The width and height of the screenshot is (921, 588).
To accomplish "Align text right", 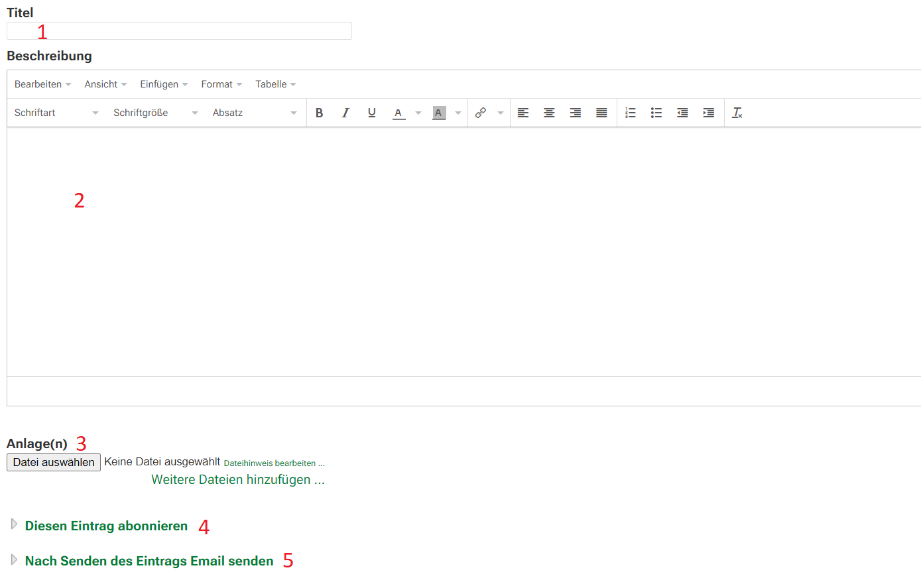I will coord(576,113).
